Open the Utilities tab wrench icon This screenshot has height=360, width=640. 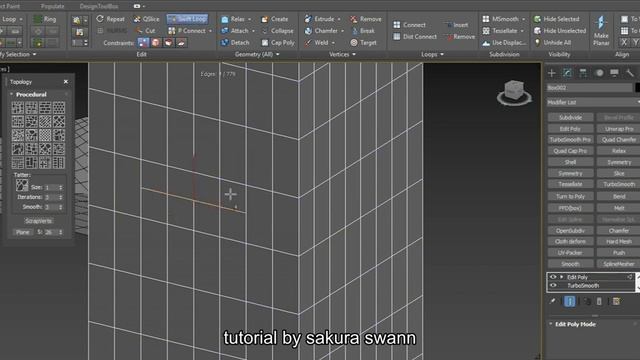630,73
